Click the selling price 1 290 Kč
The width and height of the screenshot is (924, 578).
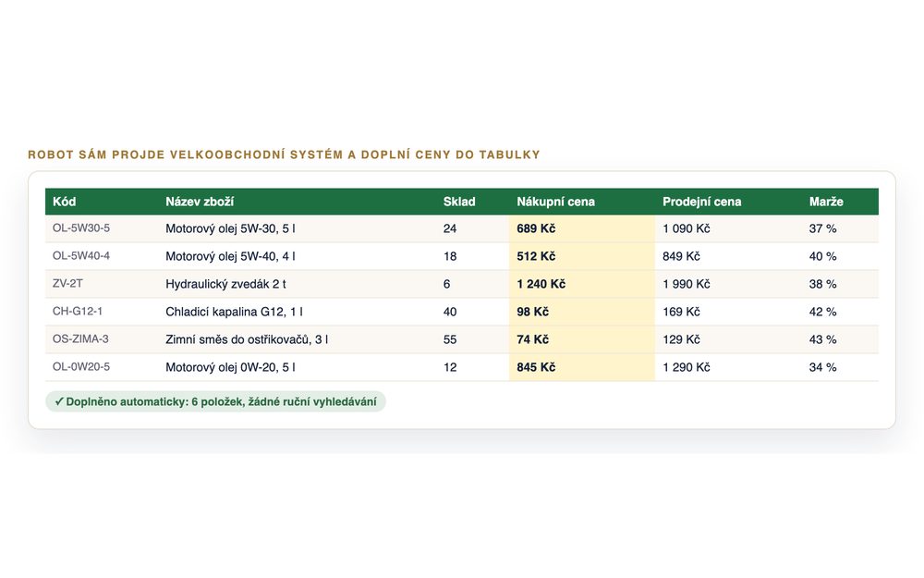click(x=687, y=367)
